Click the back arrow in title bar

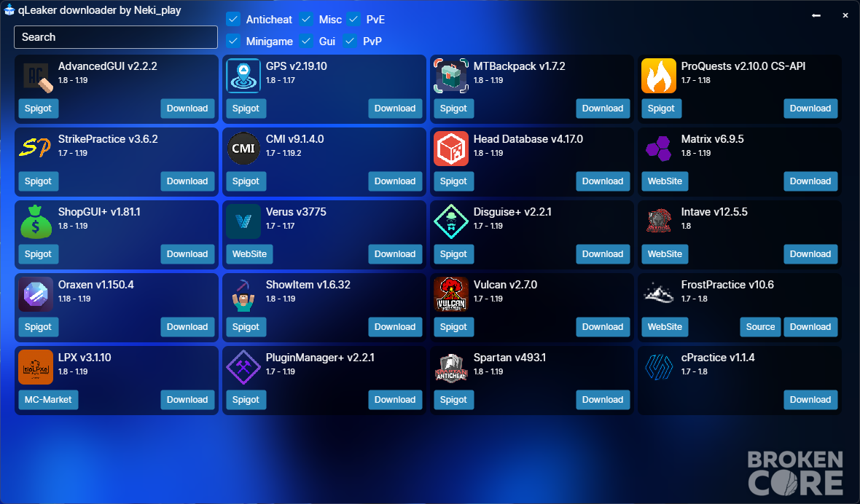click(x=816, y=15)
